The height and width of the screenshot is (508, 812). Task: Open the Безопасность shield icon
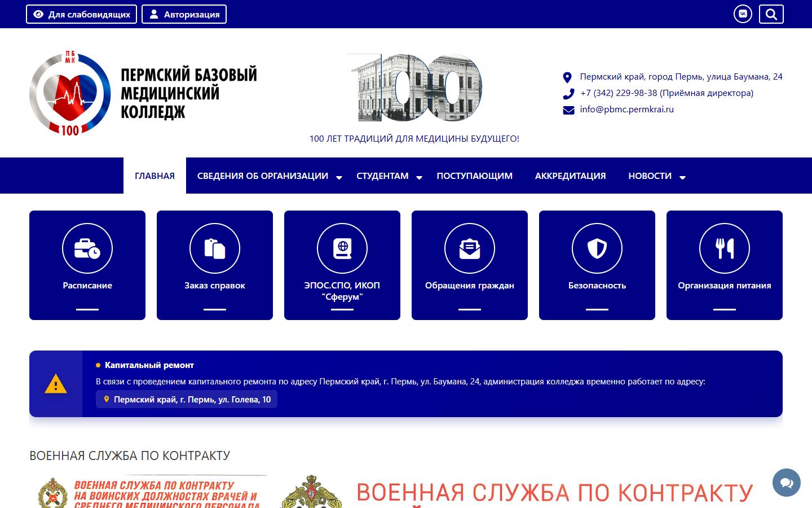(x=597, y=248)
